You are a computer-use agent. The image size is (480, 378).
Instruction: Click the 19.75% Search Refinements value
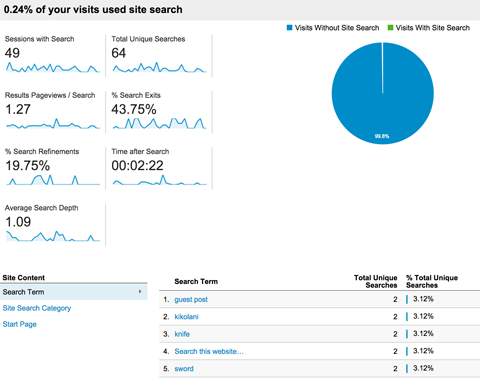pyautogui.click(x=28, y=166)
